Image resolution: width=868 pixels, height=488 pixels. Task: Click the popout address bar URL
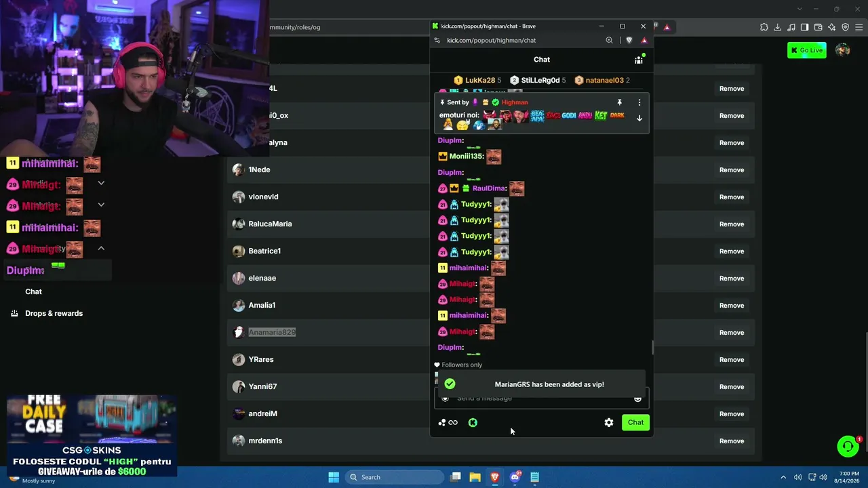click(492, 40)
